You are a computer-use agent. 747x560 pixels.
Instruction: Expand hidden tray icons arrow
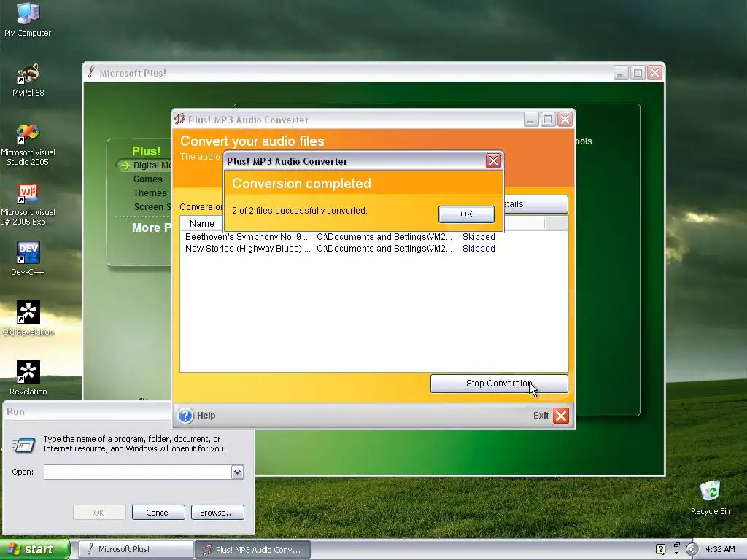692,549
